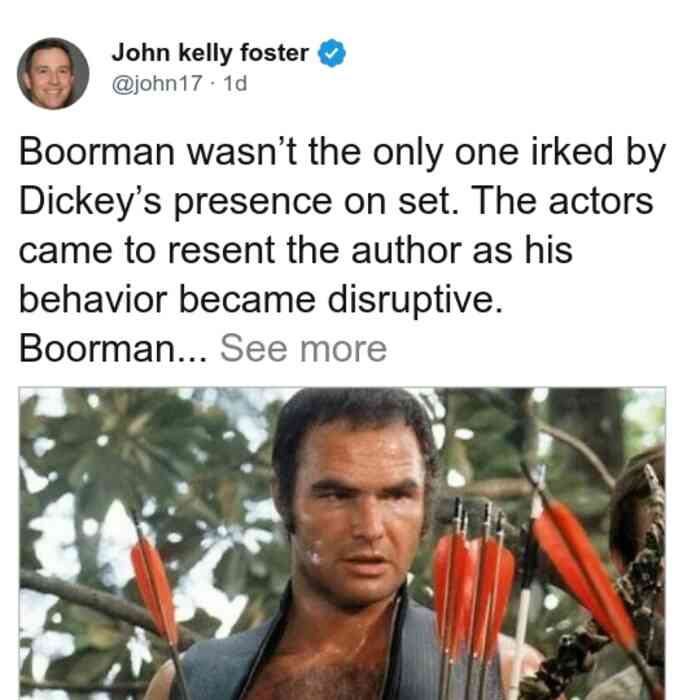Click the line 'came to resent the author'
Image resolution: width=700 pixels, height=700 pixels.
240,251
